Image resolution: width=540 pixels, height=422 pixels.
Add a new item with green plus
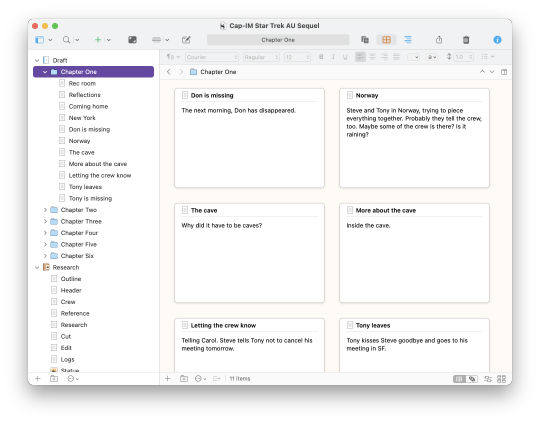(98, 40)
